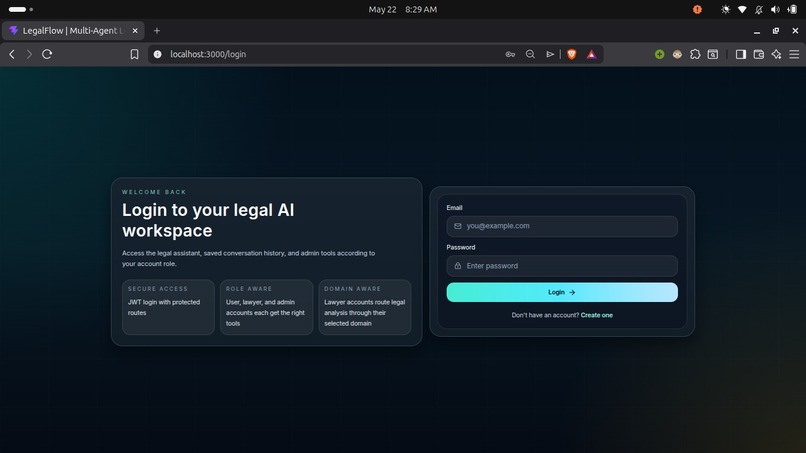Click the toolbar icon right of the puzzle piece
Viewport: 806px width, 453px height.
pyautogui.click(x=713, y=54)
